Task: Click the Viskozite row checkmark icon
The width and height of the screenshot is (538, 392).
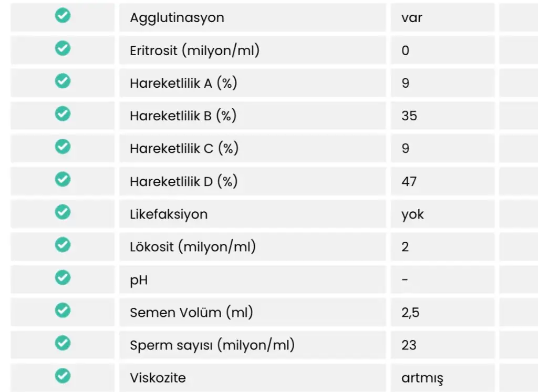Action: pyautogui.click(x=63, y=376)
